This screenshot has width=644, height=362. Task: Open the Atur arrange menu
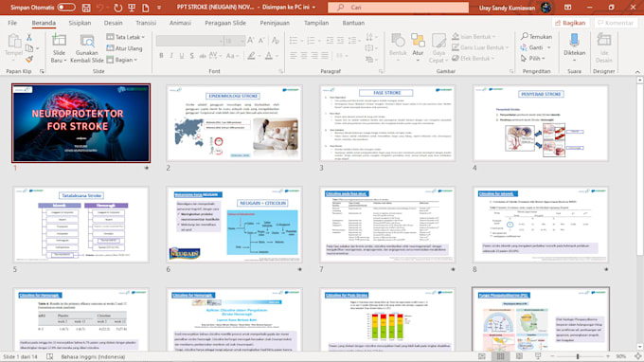pos(418,48)
